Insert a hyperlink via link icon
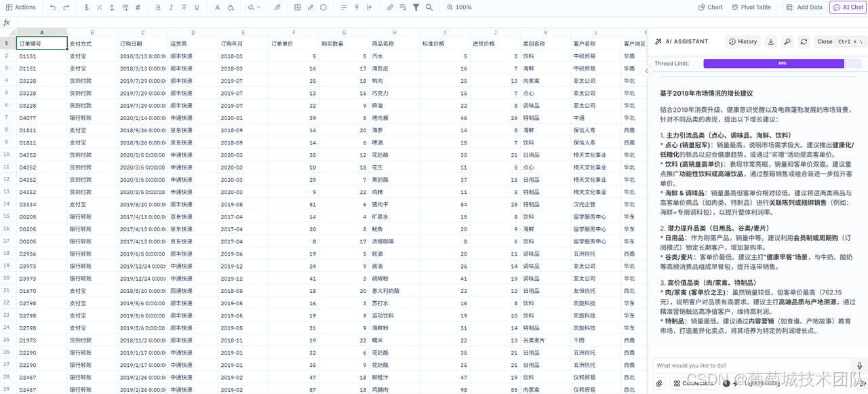This screenshot has width=868, height=394. coord(390,7)
